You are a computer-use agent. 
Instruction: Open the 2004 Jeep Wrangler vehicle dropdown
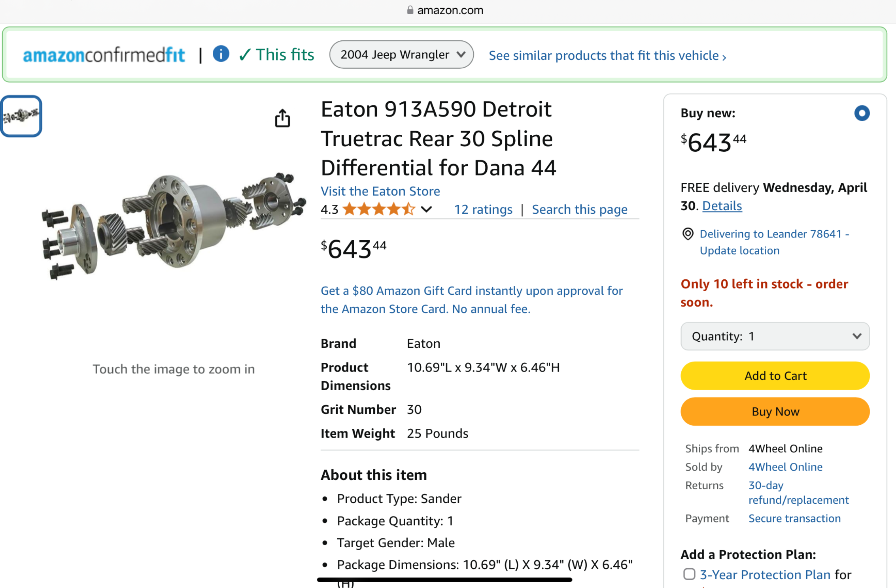coord(401,55)
